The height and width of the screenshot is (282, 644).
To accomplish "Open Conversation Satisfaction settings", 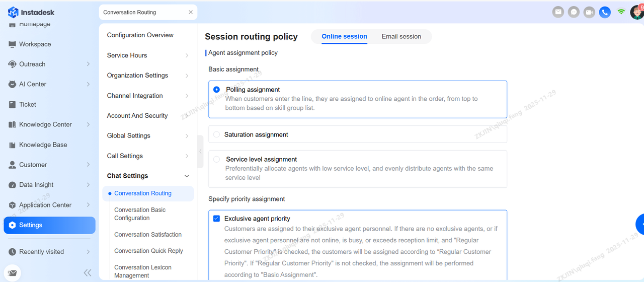I will click(148, 234).
